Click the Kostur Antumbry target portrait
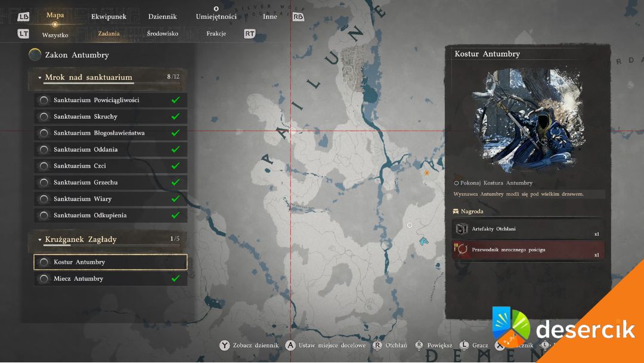Image resolution: width=644 pixels, height=363 pixels. tap(527, 121)
